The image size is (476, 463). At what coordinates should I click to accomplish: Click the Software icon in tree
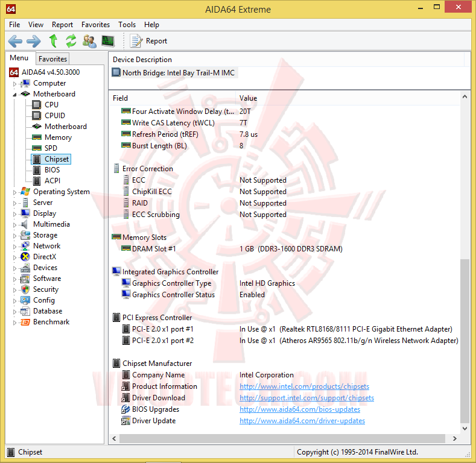point(25,279)
